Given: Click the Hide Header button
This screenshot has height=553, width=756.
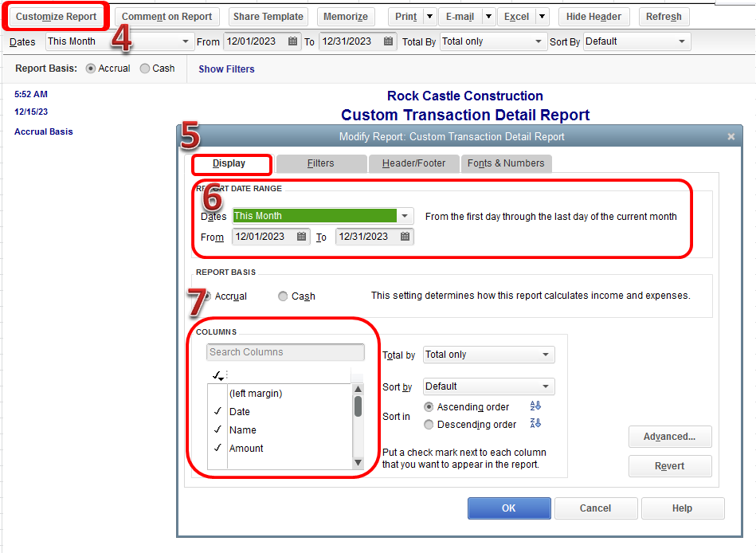Looking at the screenshot, I should pos(593,17).
